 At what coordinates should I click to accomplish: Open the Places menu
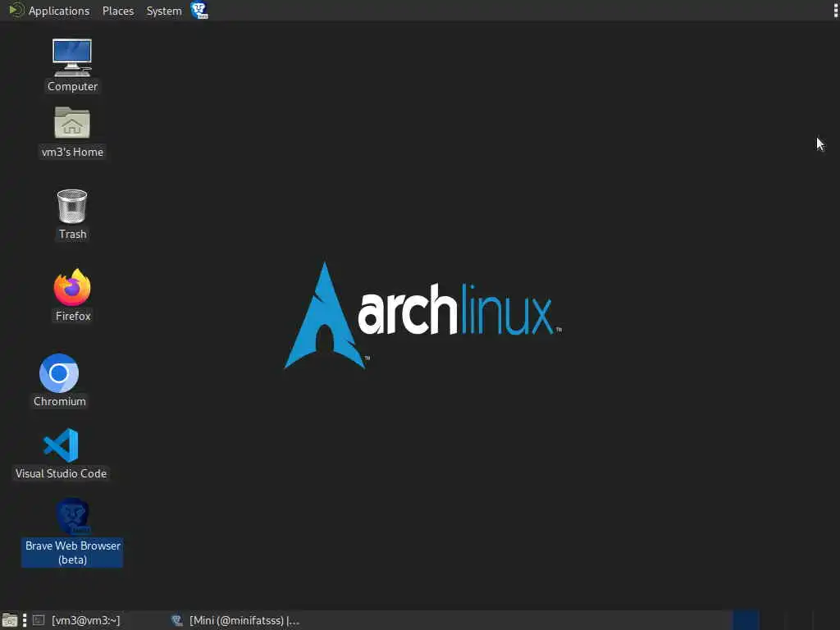click(118, 11)
